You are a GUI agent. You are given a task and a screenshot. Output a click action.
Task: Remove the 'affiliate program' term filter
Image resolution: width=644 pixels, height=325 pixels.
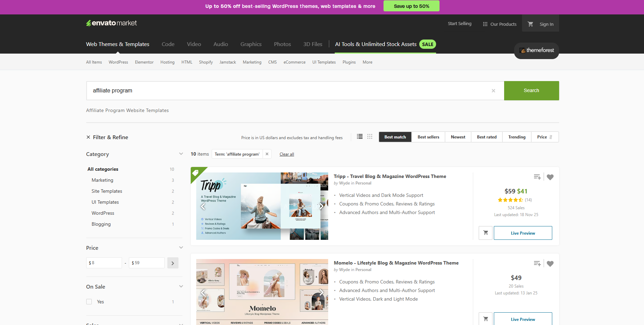click(267, 154)
